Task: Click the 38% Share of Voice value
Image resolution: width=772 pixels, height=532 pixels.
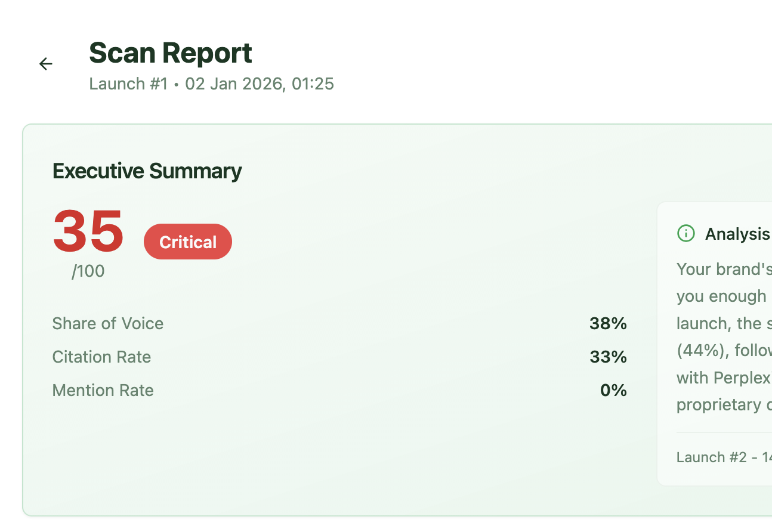Action: point(607,323)
